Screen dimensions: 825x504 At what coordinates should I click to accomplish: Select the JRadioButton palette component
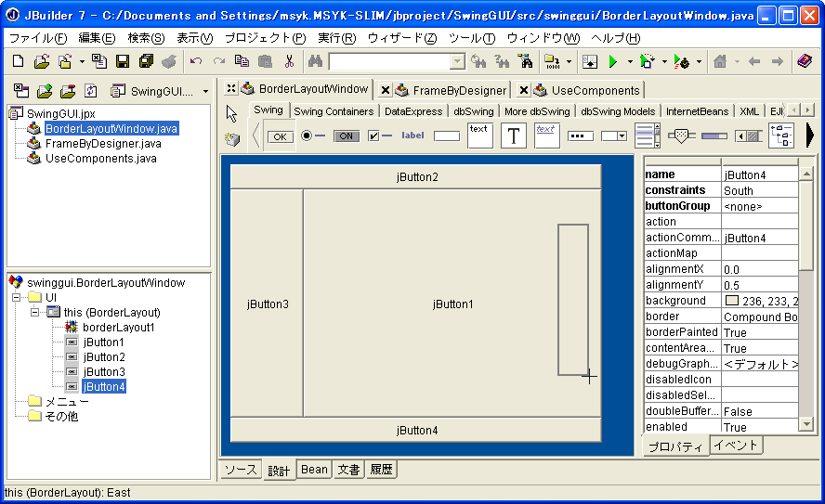pyautogui.click(x=312, y=136)
